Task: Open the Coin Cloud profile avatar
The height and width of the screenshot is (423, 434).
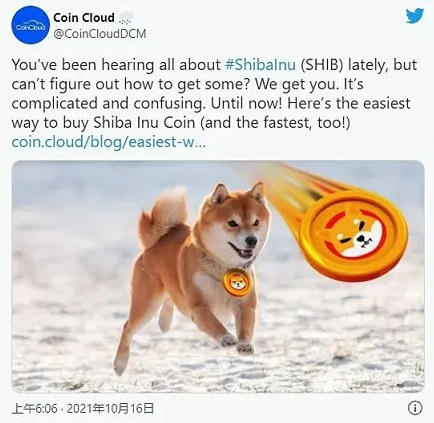Action: 30,27
